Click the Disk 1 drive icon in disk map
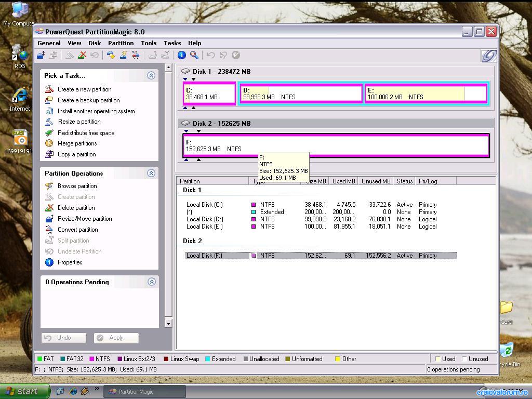 click(185, 71)
